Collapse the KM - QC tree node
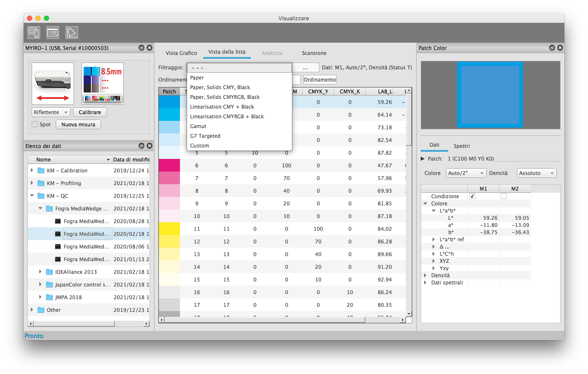This screenshot has width=588, height=374. point(32,196)
